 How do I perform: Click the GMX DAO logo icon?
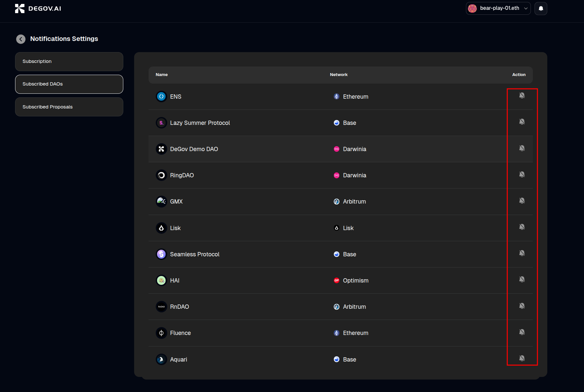pyautogui.click(x=161, y=201)
